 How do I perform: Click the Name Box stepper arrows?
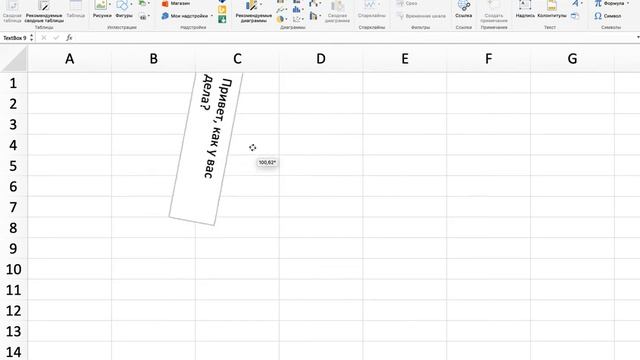[31, 38]
